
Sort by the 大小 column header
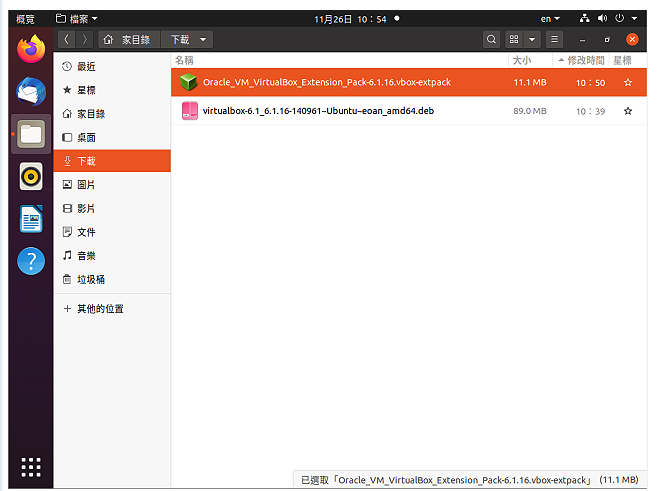[530, 61]
